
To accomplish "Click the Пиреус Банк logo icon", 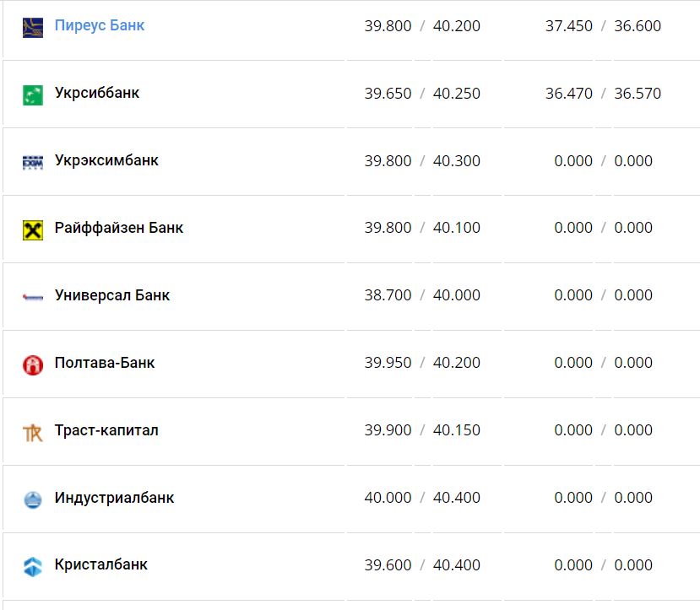I will (33, 27).
